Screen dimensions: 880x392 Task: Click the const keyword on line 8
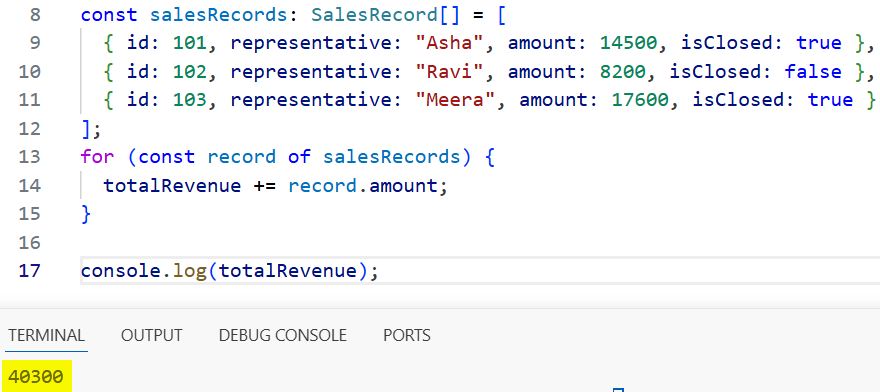pyautogui.click(x=109, y=15)
